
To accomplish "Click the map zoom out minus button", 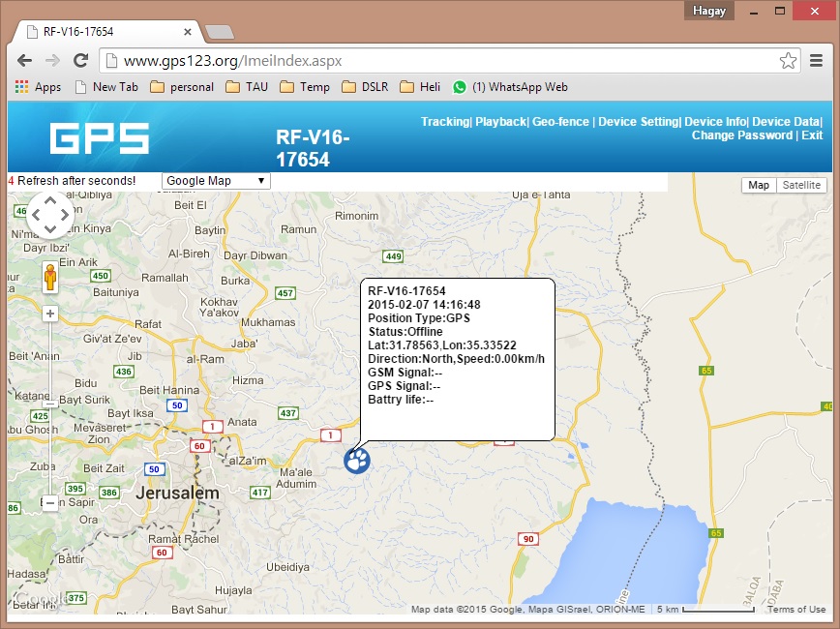I will point(50,503).
